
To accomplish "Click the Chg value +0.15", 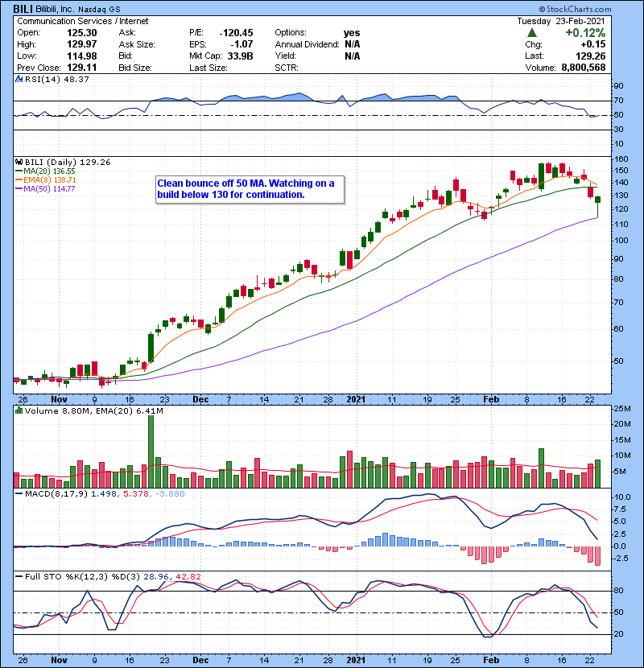I will coord(593,44).
